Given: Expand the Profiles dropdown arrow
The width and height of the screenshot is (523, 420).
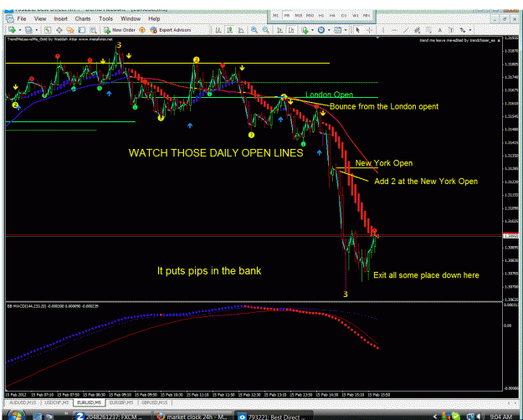Looking at the screenshot, I should (36, 30).
